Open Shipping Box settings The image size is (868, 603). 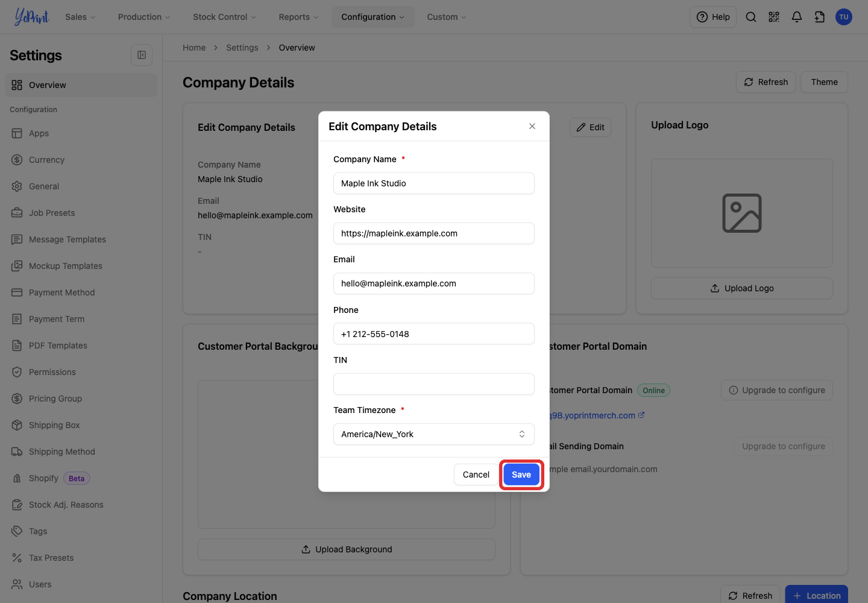tap(81, 425)
